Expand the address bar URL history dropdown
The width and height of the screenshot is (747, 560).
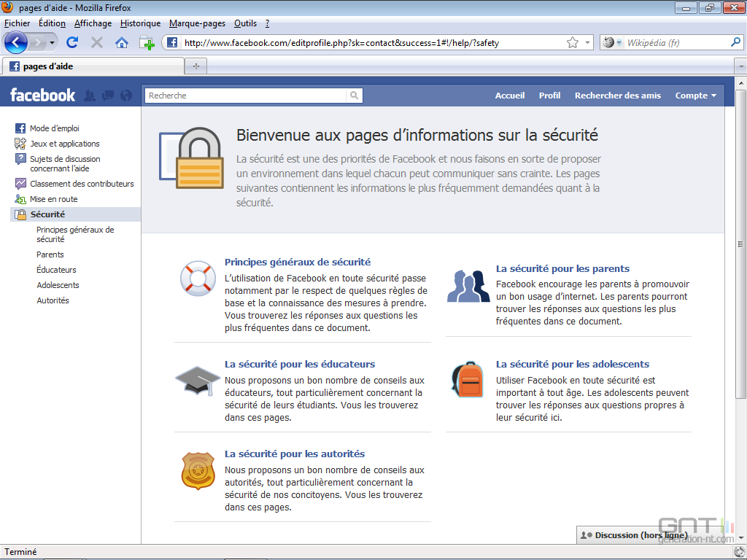[587, 42]
